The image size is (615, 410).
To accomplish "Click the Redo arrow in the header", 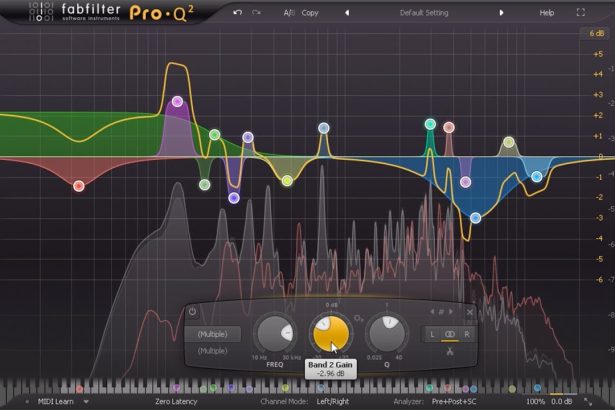I will click(x=256, y=14).
